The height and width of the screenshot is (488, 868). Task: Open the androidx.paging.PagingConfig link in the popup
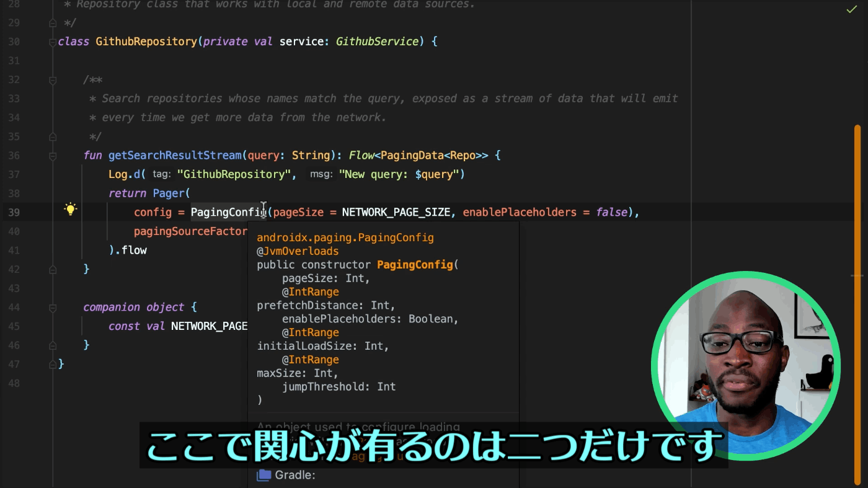coord(345,237)
